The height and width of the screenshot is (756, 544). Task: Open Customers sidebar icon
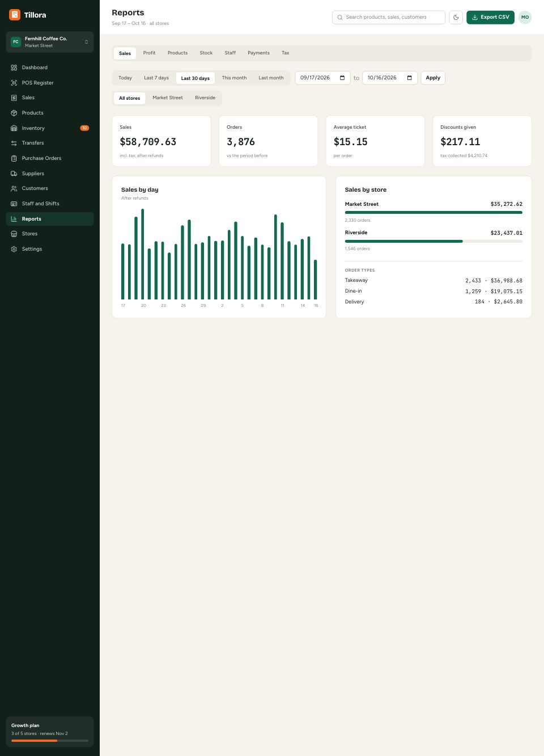coord(14,188)
